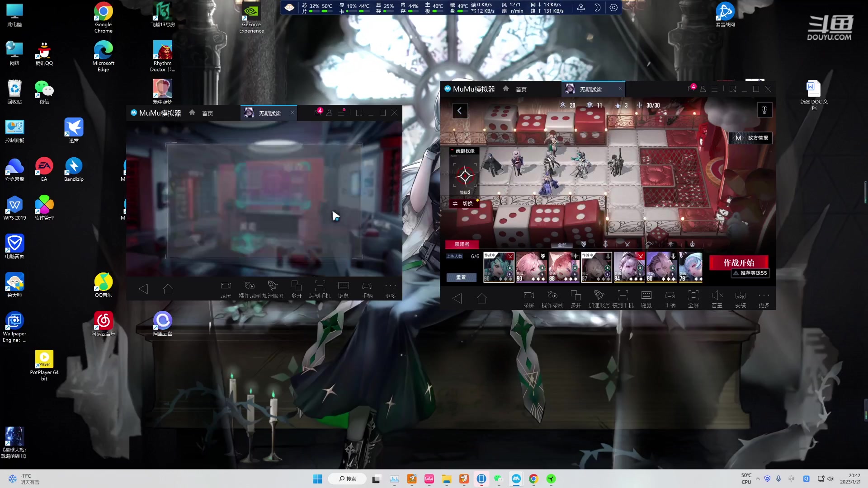Click Android back triangle in left MuMu window

pyautogui.click(x=144, y=289)
